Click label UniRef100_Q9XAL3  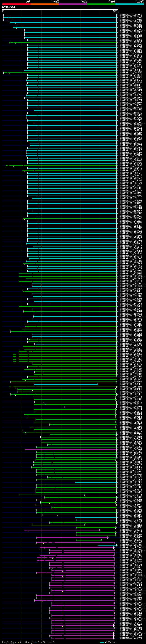131,613
